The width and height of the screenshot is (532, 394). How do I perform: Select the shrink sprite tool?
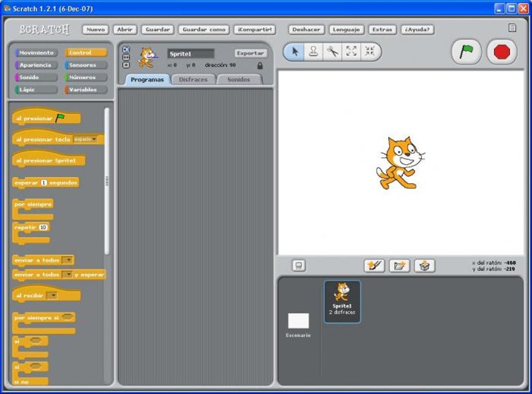tap(370, 52)
